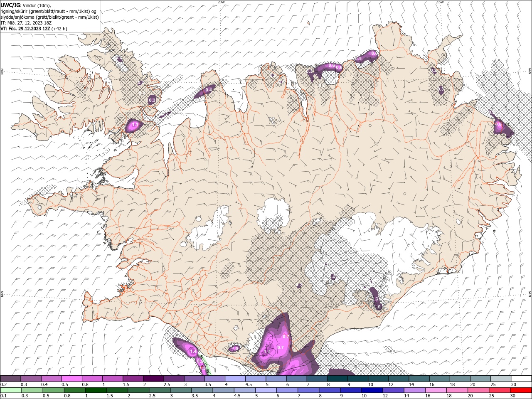Select the 'slydda/snjókoma' legend description line
Image resolution: width=532 pixels, height=399 pixels.
pos(49,17)
